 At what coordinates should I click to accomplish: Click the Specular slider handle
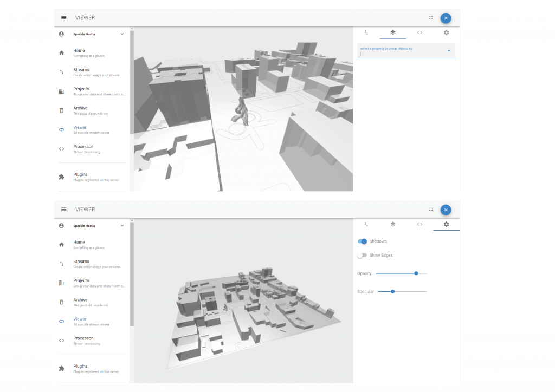pos(392,292)
